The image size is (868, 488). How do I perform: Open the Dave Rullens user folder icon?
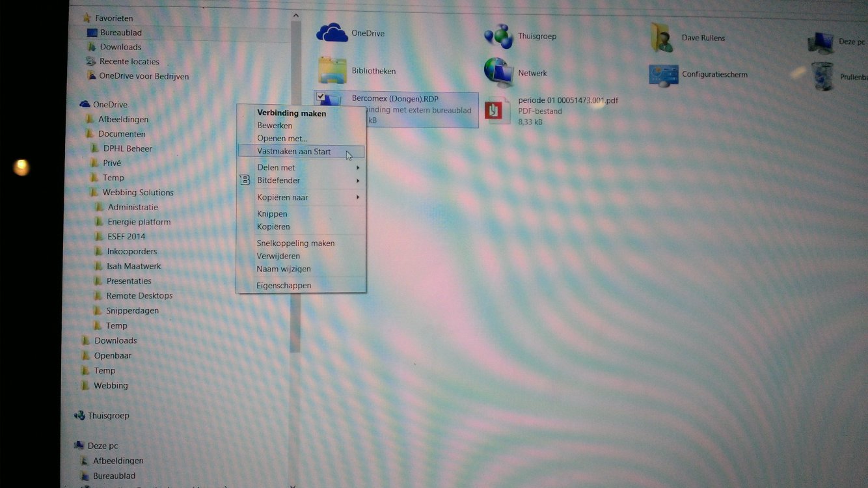[x=662, y=38]
